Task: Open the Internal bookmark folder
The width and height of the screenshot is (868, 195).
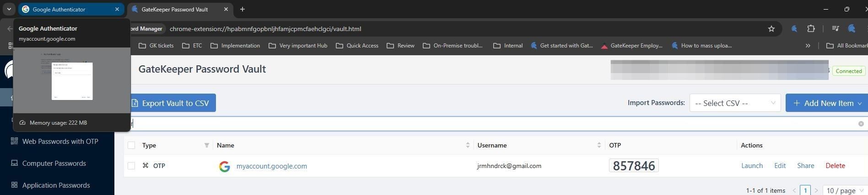Action: (508, 46)
